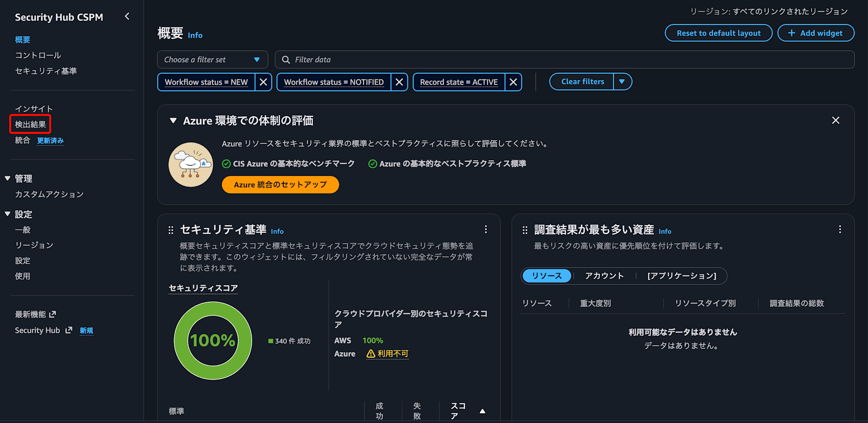Click the Azure best practices check icon

click(372, 164)
